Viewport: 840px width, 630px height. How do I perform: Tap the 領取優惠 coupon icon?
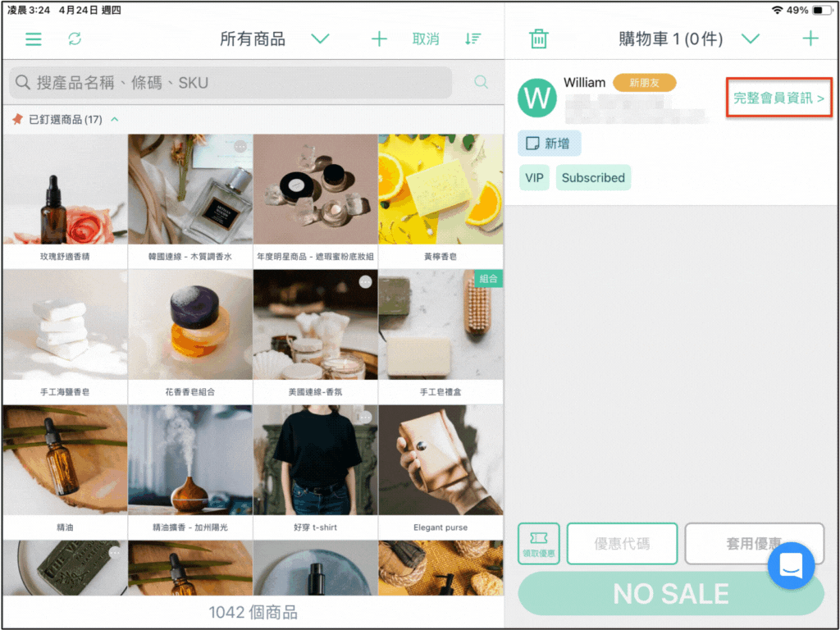[x=538, y=543]
